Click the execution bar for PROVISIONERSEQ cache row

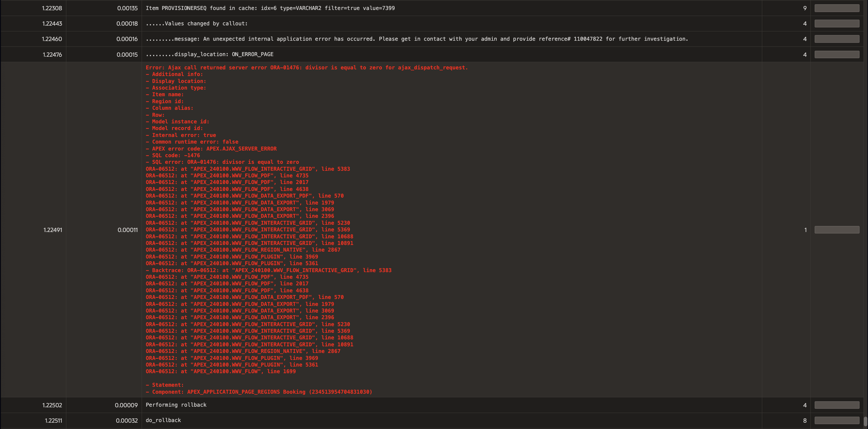(x=837, y=8)
